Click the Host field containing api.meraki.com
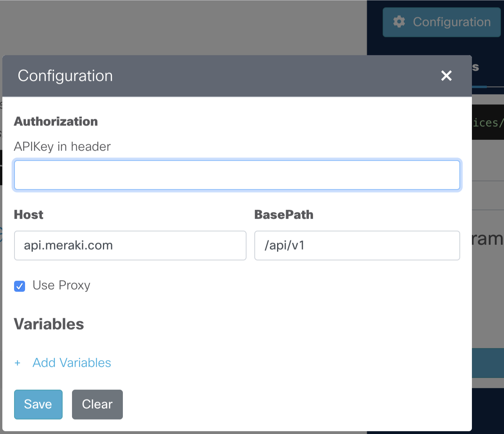This screenshot has width=504, height=434. [130, 246]
